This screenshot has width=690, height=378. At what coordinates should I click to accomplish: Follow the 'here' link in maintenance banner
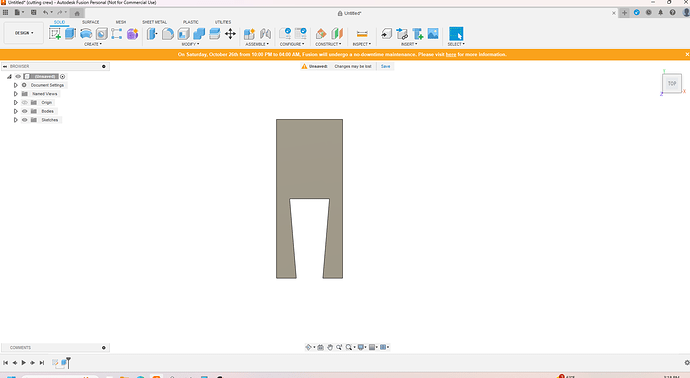tap(451, 55)
